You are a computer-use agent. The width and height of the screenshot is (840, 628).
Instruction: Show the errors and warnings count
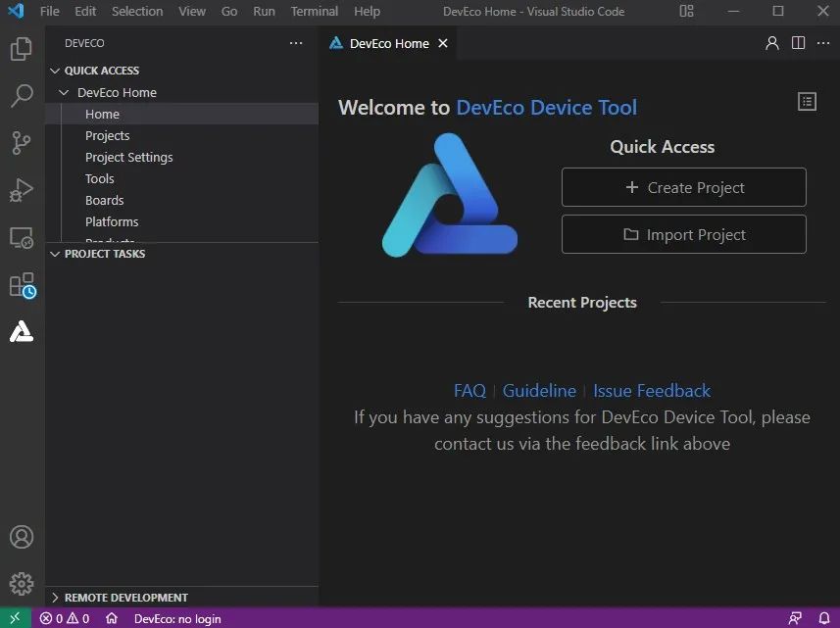[65, 618]
